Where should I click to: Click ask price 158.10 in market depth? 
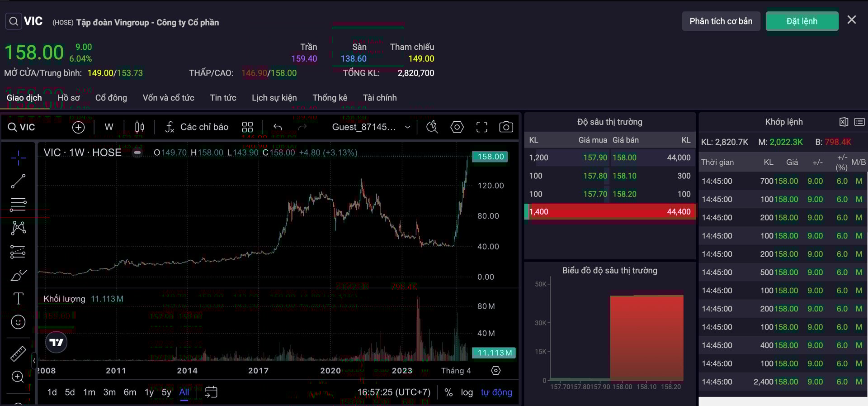click(x=624, y=176)
